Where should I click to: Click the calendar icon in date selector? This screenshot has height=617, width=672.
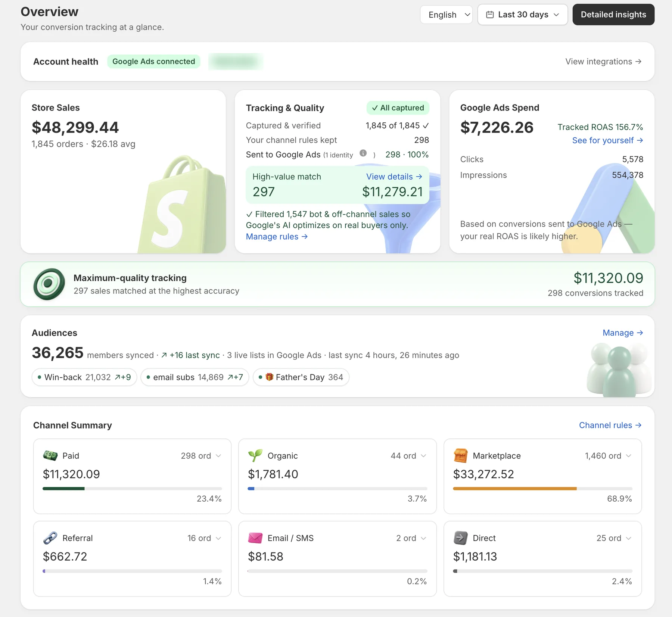[490, 15]
